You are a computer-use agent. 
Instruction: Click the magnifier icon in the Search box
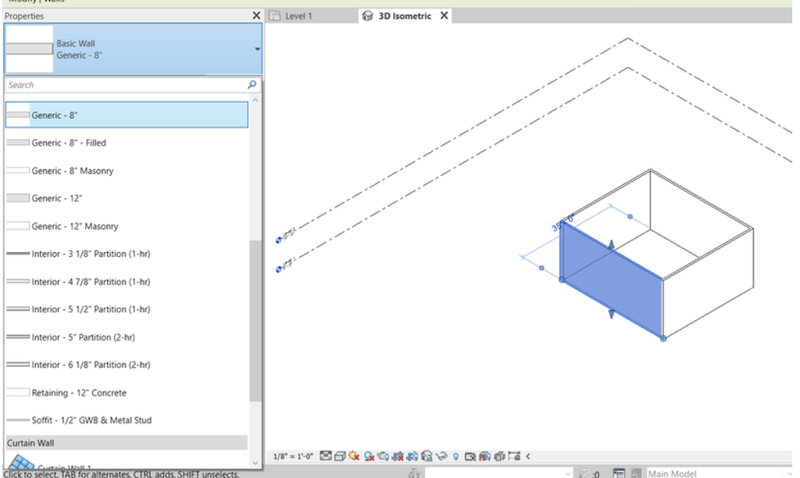click(252, 85)
